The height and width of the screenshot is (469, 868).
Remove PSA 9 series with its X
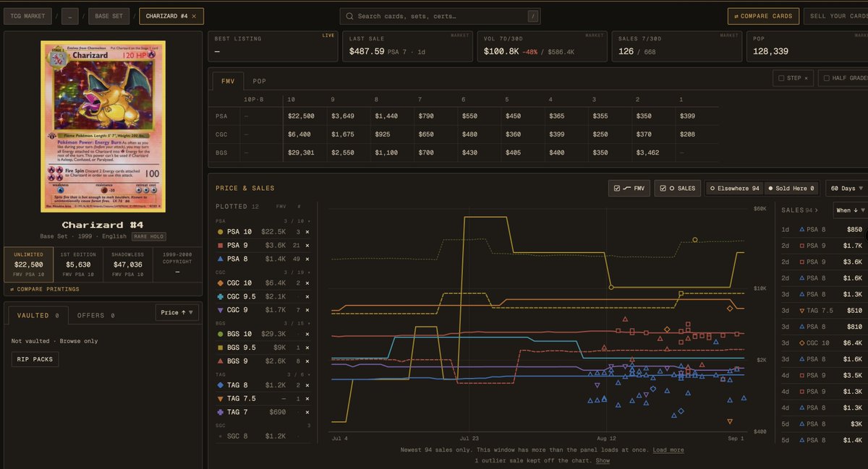pos(307,245)
